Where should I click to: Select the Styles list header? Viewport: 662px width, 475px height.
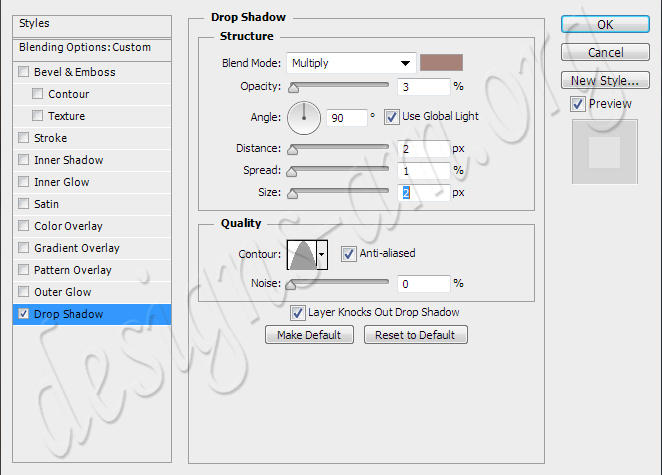coord(92,27)
